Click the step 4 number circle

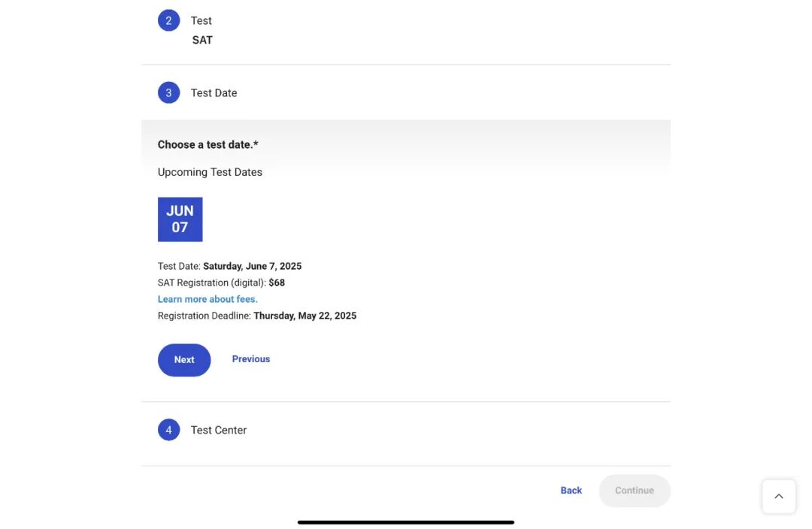(168, 430)
